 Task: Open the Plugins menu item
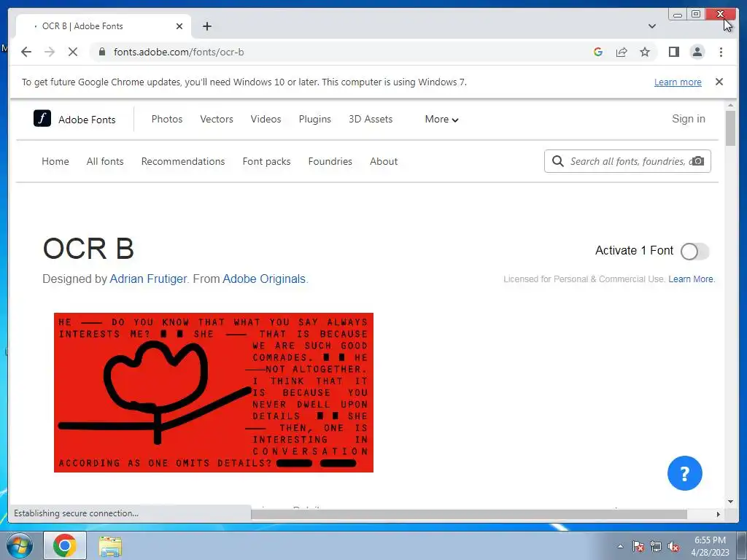click(315, 119)
